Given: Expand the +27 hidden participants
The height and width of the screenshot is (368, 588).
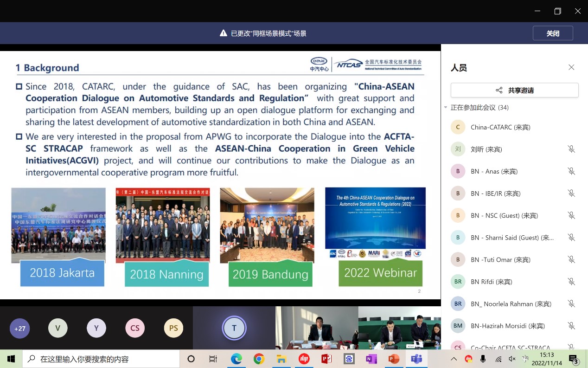Looking at the screenshot, I should [19, 328].
